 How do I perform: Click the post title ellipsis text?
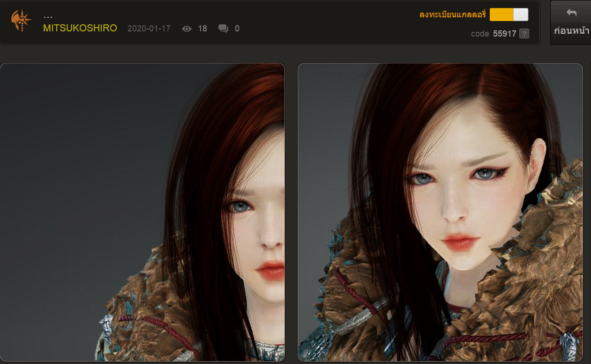[48, 17]
